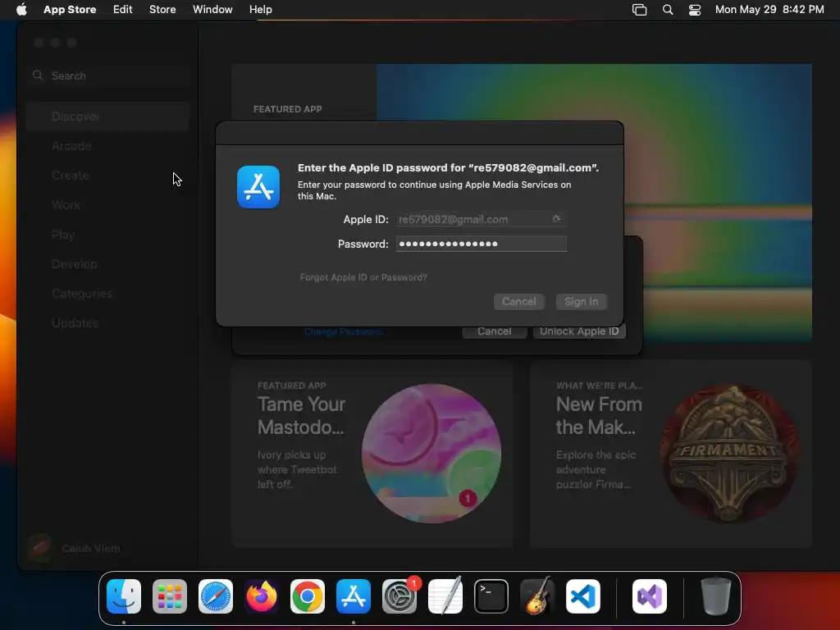
Task: Click the Firmament game artwork thumbnail
Action: click(729, 453)
